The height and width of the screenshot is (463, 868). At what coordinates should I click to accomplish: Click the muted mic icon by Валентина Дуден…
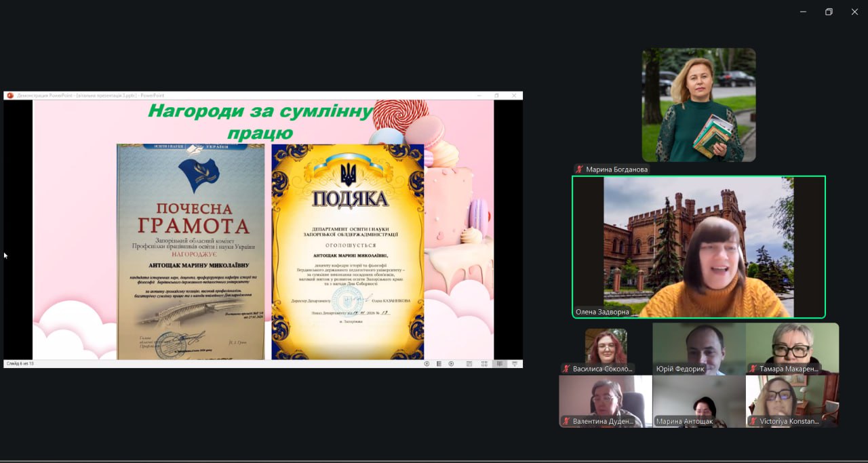click(x=566, y=422)
